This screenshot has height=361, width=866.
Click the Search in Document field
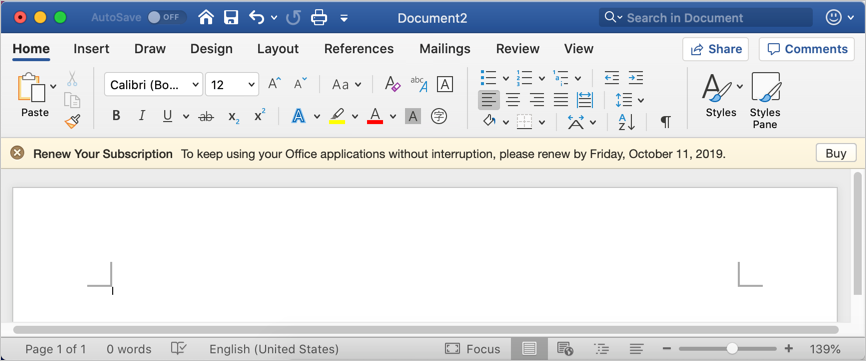(x=706, y=18)
